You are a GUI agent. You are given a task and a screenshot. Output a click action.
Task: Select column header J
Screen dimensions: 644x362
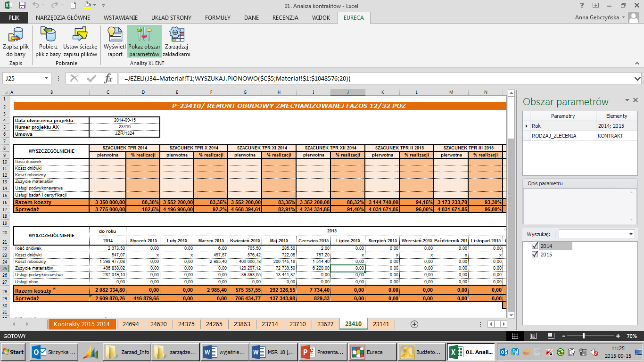(347, 92)
